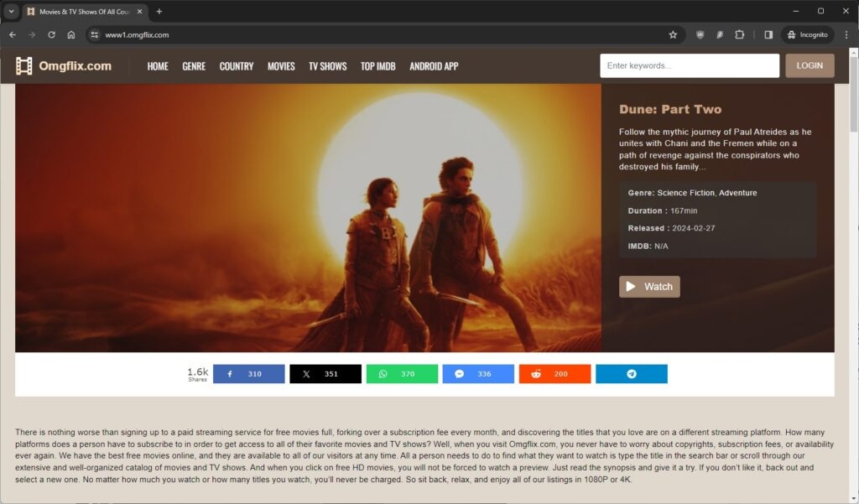View site information icon in address bar

95,34
